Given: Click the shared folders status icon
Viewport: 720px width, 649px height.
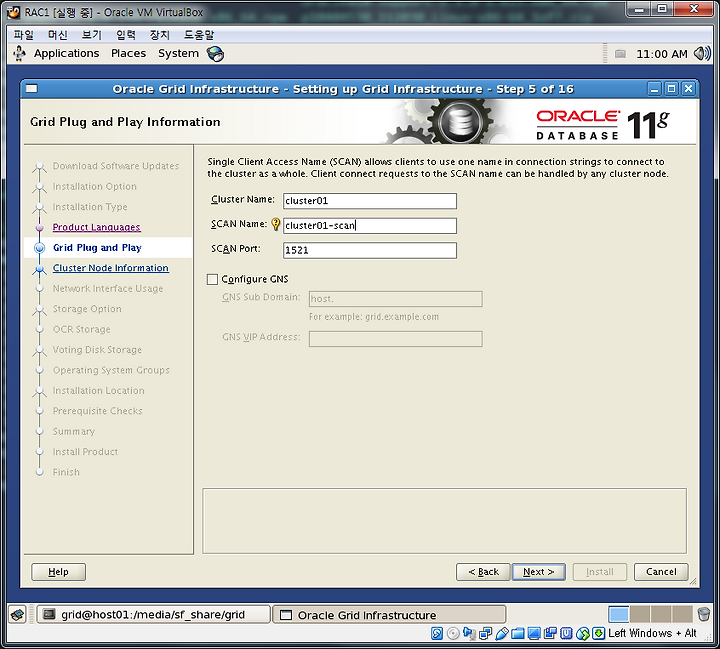Looking at the screenshot, I should 518,633.
